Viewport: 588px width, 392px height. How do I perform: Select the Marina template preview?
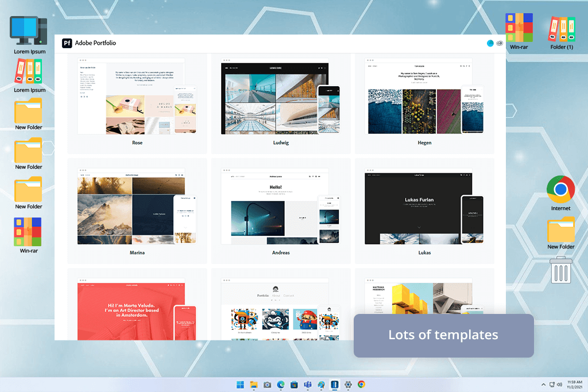(x=137, y=207)
